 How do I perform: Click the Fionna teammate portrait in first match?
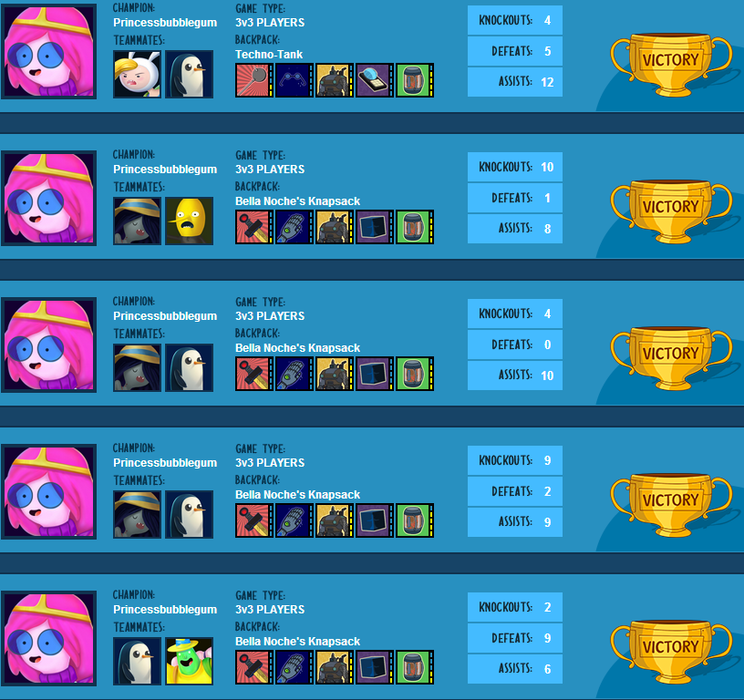click(x=137, y=75)
